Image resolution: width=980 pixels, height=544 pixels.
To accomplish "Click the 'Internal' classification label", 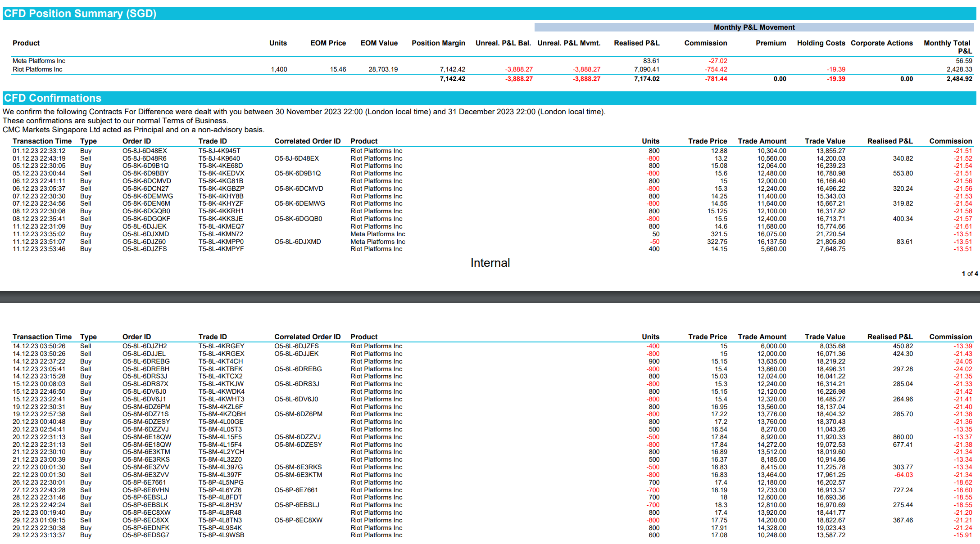I will (x=490, y=263).
